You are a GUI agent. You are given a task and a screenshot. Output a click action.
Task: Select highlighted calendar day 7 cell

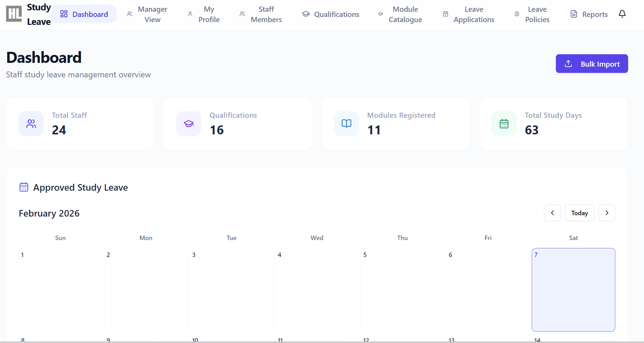tap(574, 290)
